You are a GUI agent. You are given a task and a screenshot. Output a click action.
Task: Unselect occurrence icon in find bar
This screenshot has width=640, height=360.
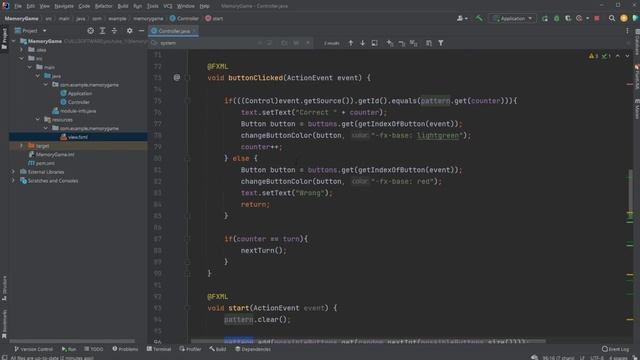coord(402,43)
